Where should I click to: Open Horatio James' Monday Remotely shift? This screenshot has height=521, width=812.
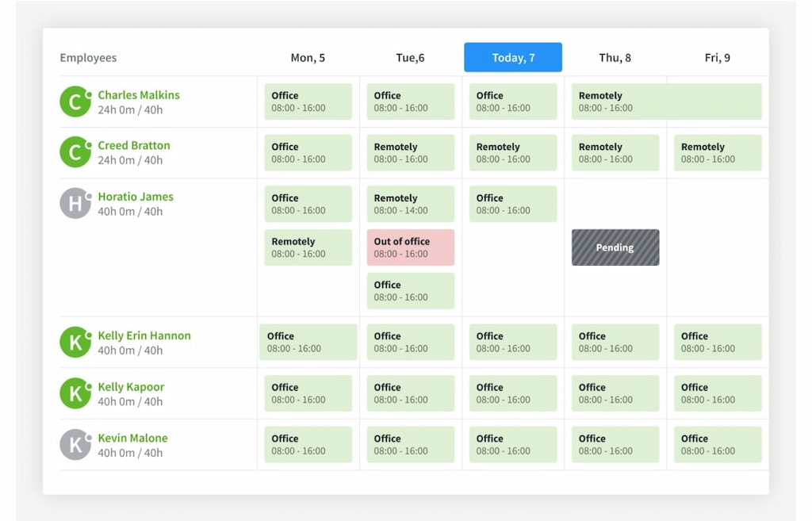(x=308, y=247)
